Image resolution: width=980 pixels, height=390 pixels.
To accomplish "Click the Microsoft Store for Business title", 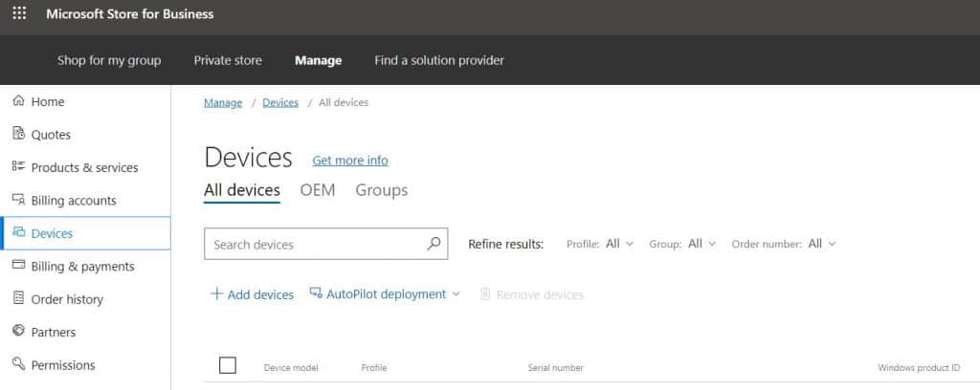I will click(130, 13).
